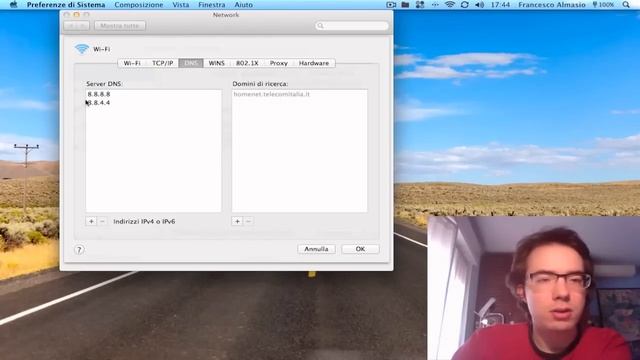Screen dimensions: 640x360
Task: Add a DNS server with plus button
Action: [x=91, y=221]
